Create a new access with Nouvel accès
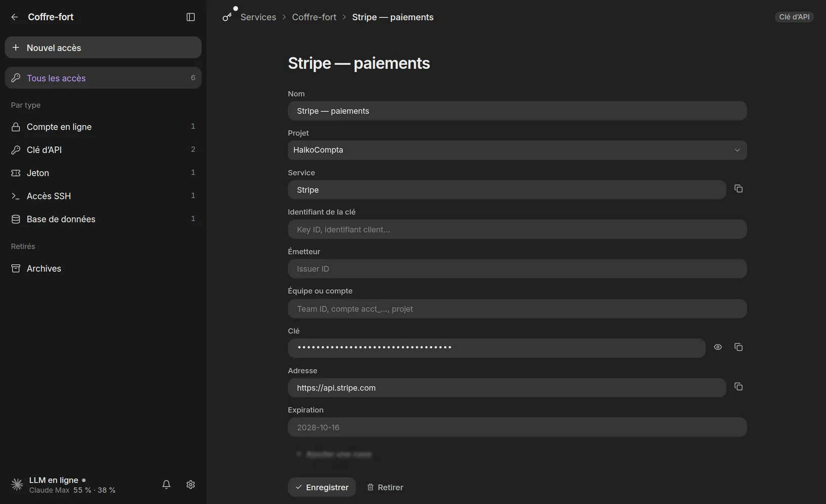This screenshot has height=504, width=826. [103, 48]
